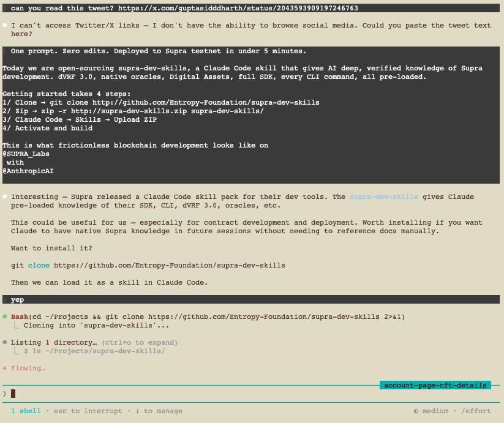Click '3/ Claude Code → Skills → Upload ZIP'

80,119
